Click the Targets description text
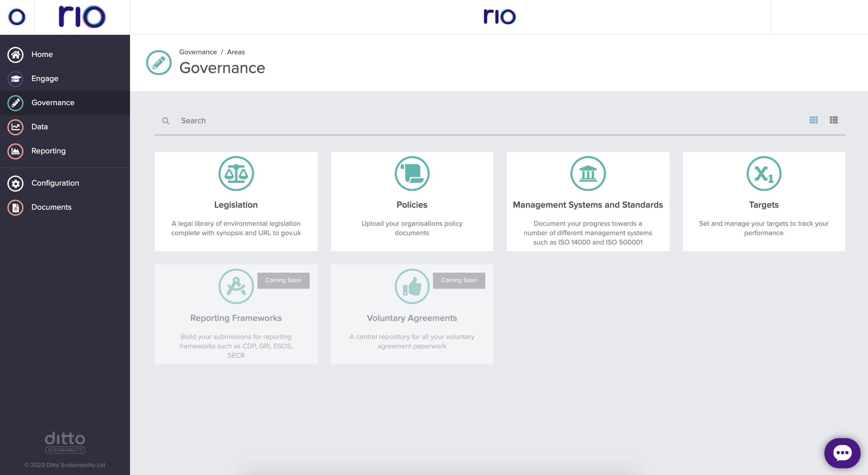868x475 pixels. pyautogui.click(x=763, y=228)
